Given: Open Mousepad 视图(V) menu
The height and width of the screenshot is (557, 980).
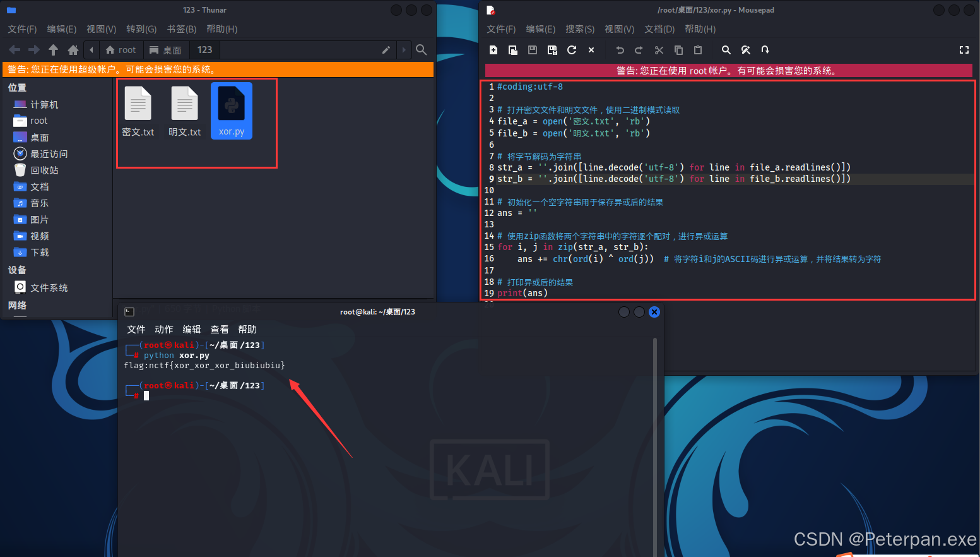Looking at the screenshot, I should pos(620,29).
